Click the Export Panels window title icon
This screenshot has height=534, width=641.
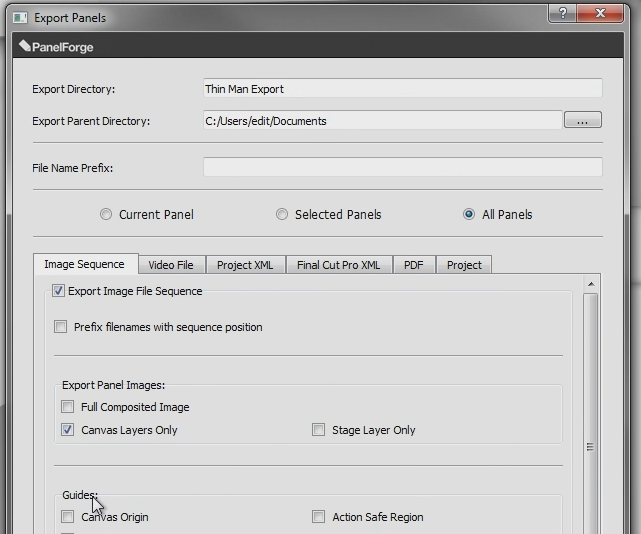(20, 17)
